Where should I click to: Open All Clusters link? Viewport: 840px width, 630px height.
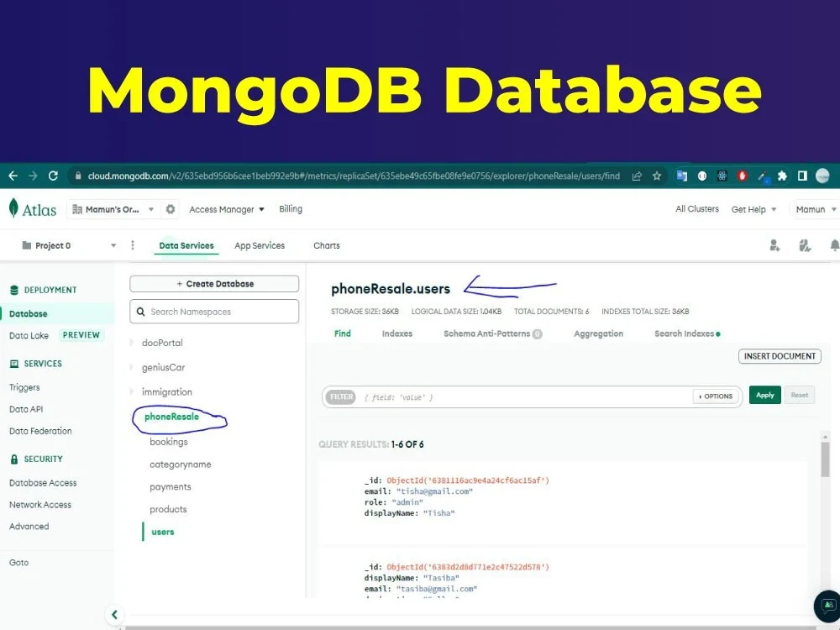coord(697,209)
